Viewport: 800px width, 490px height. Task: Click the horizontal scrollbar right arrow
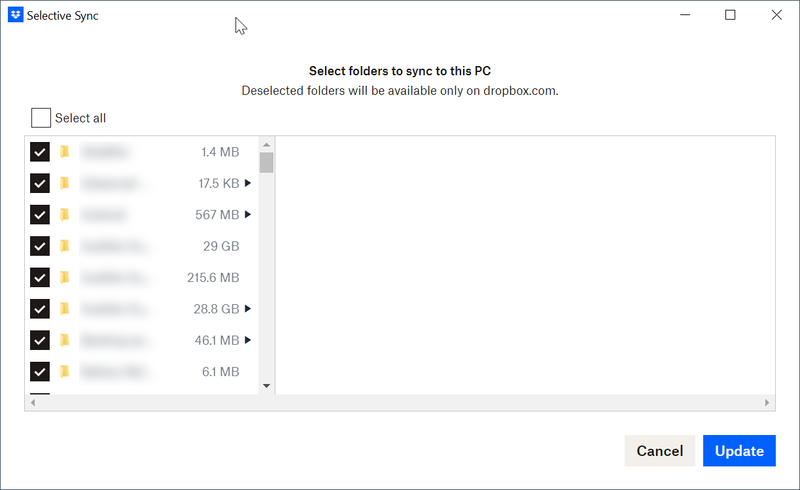tap(768, 402)
